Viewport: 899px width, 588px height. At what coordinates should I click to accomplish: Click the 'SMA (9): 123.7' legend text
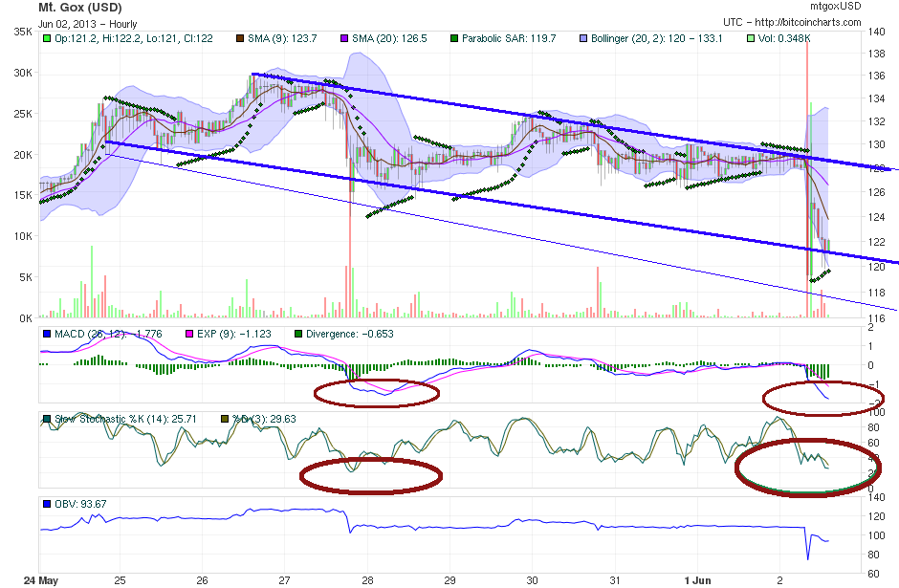[283, 38]
